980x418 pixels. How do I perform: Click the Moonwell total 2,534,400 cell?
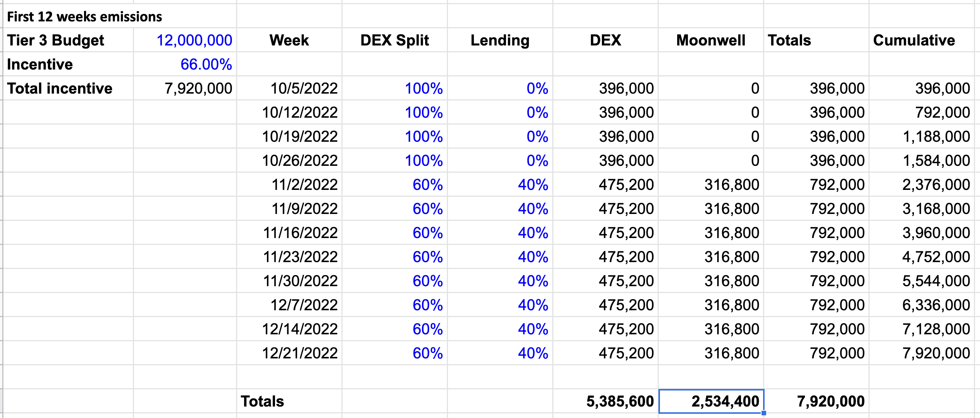click(724, 401)
